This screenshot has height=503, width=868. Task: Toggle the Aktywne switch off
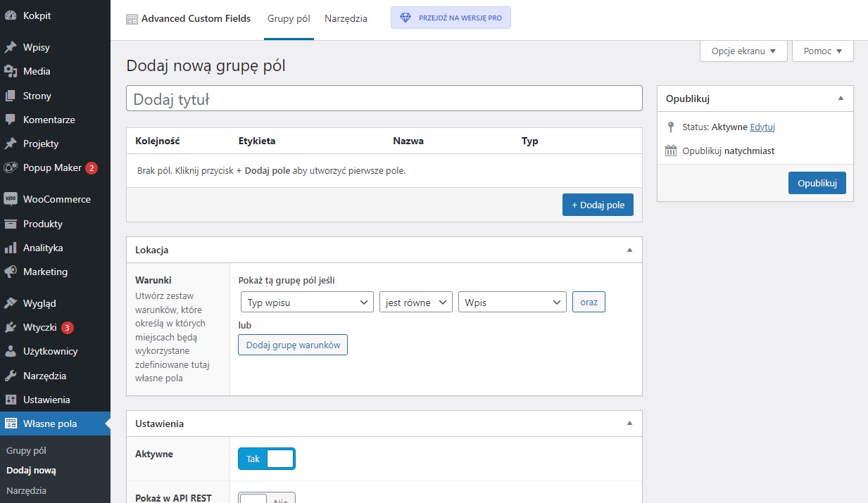(x=267, y=459)
